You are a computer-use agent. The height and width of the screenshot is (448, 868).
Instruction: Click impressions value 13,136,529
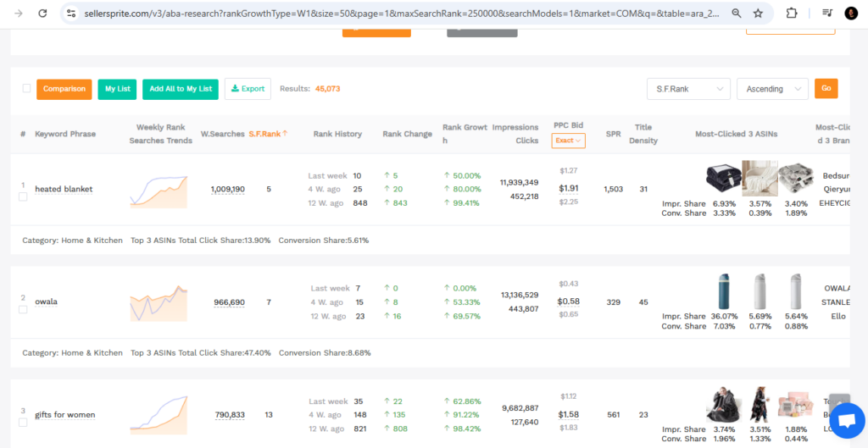coord(520,295)
